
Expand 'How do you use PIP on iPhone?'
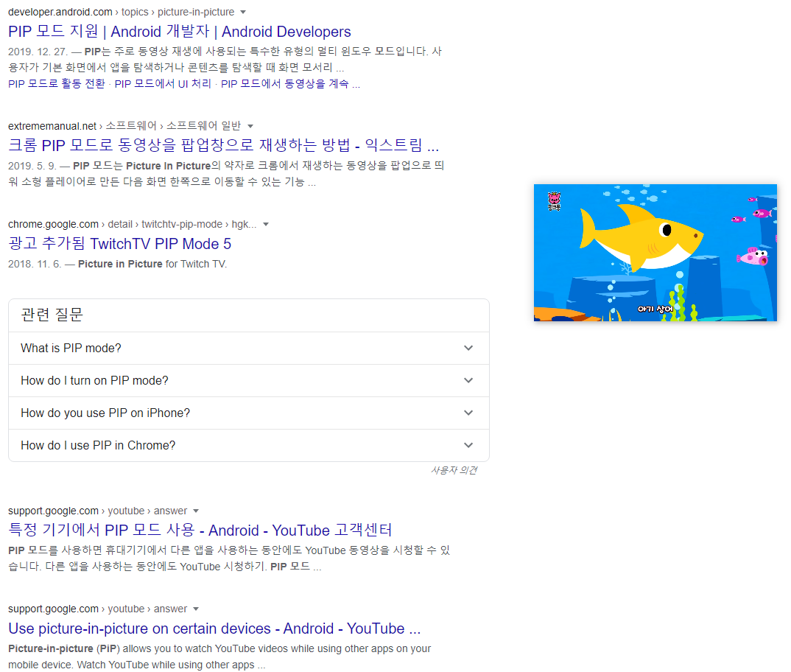(x=249, y=413)
